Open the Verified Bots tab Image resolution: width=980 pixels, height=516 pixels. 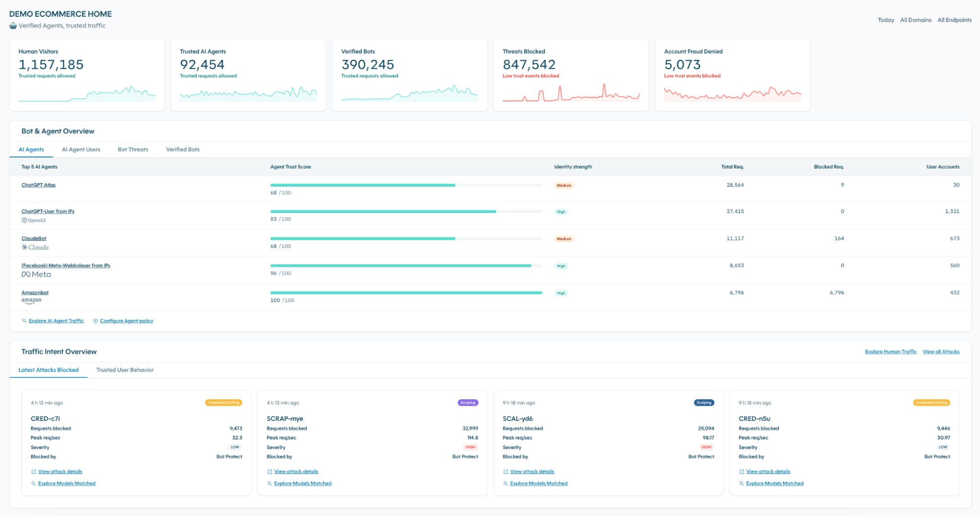[x=183, y=150]
